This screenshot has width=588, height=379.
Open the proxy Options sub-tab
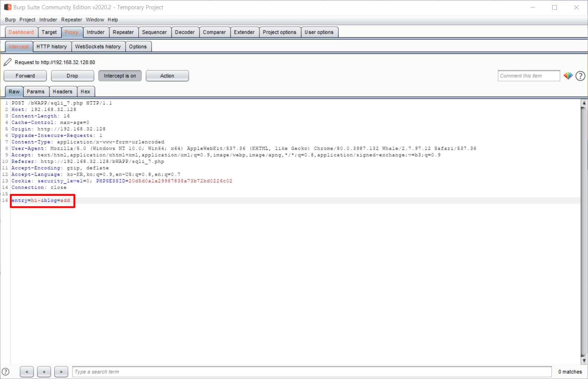click(138, 46)
